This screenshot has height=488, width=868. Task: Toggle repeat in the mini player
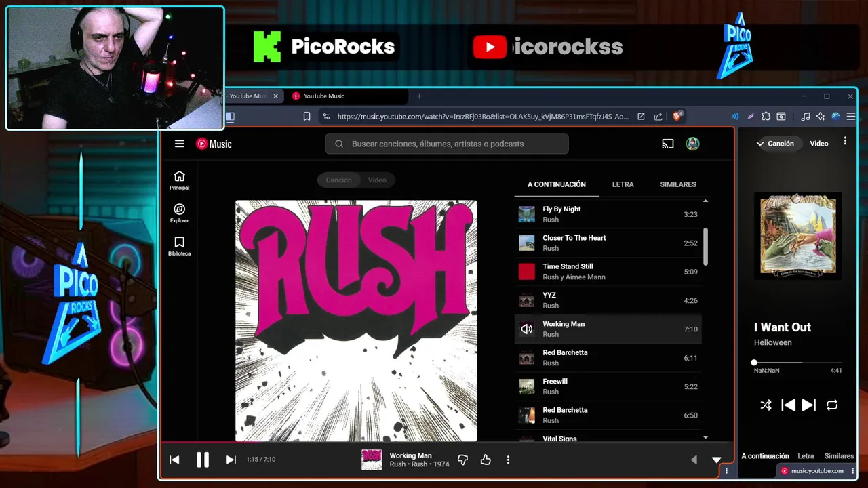click(832, 405)
